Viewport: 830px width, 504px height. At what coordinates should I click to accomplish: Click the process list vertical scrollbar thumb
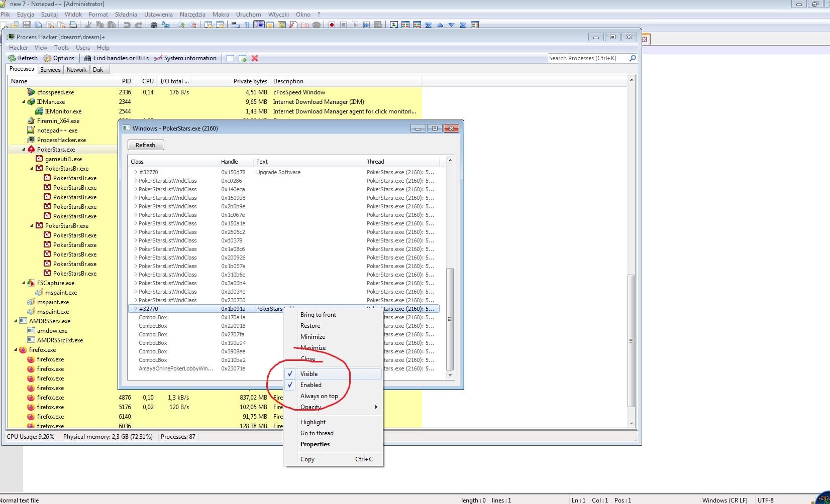coord(632,341)
